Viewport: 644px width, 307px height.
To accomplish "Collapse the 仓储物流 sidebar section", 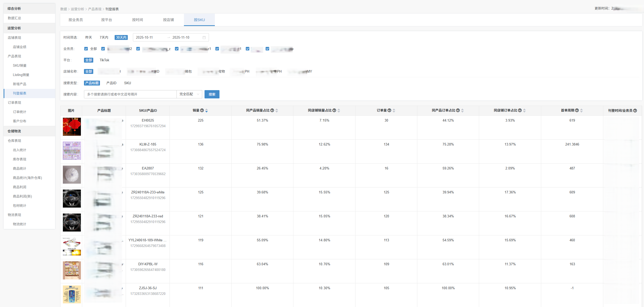I will coord(14,131).
